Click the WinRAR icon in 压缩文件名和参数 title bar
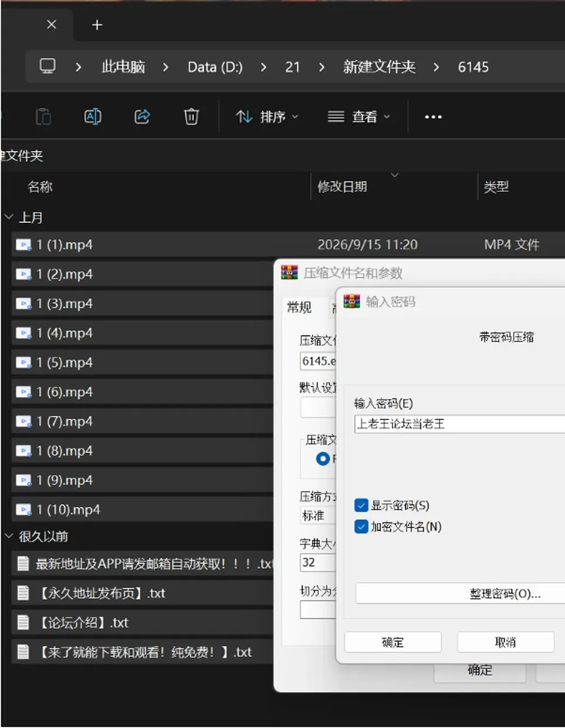Screen dimensions: 565x728 coord(290,272)
